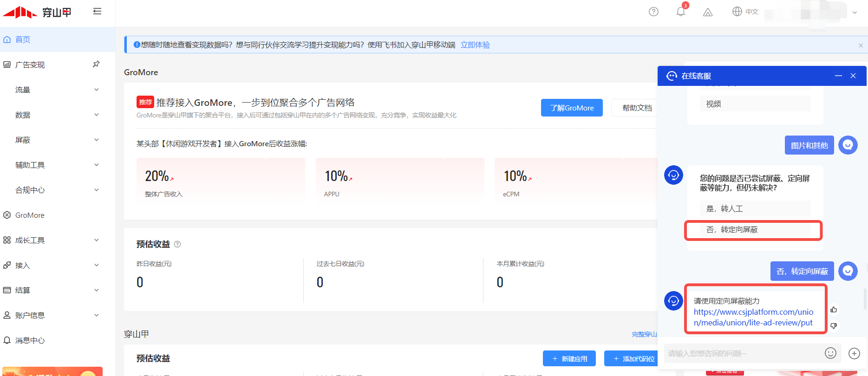The height and width of the screenshot is (376, 868).
Task: Select the 视频 option in the chat
Action: coord(755,104)
